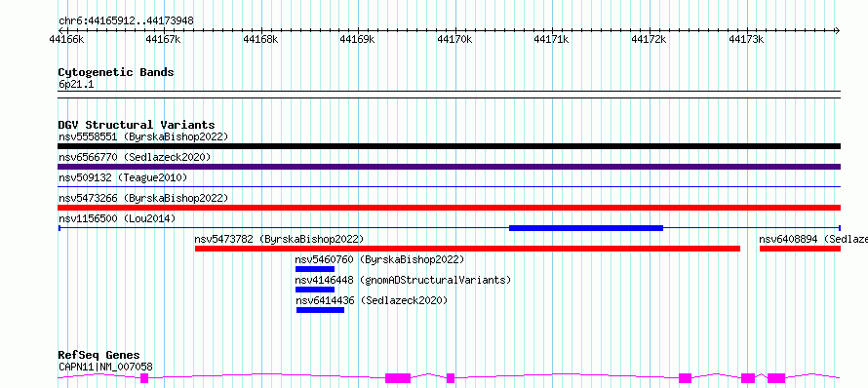
Task: Click the CAPN11|NM_007058 gene label
Action: [105, 367]
